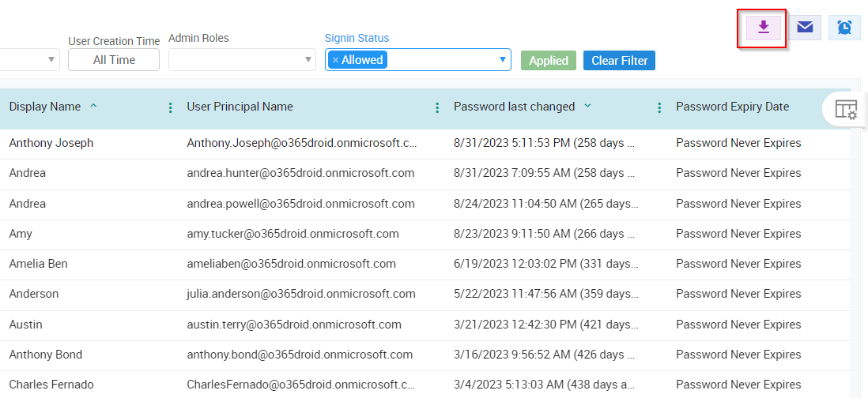Screen dimensions: 868x398
Task: Click amy.tucker@o365droid.onmicrosoft.com cell
Action: click(292, 234)
